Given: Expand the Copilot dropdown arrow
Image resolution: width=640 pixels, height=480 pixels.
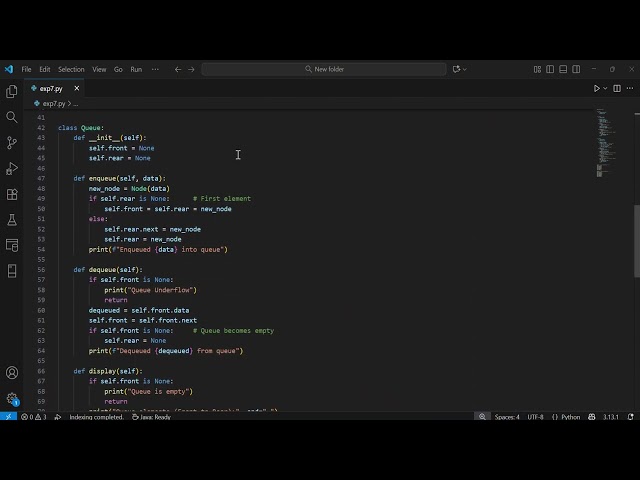Looking at the screenshot, I should [464, 69].
